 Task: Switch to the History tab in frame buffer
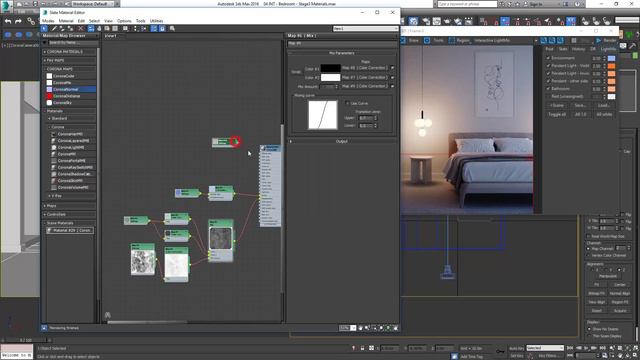point(578,49)
